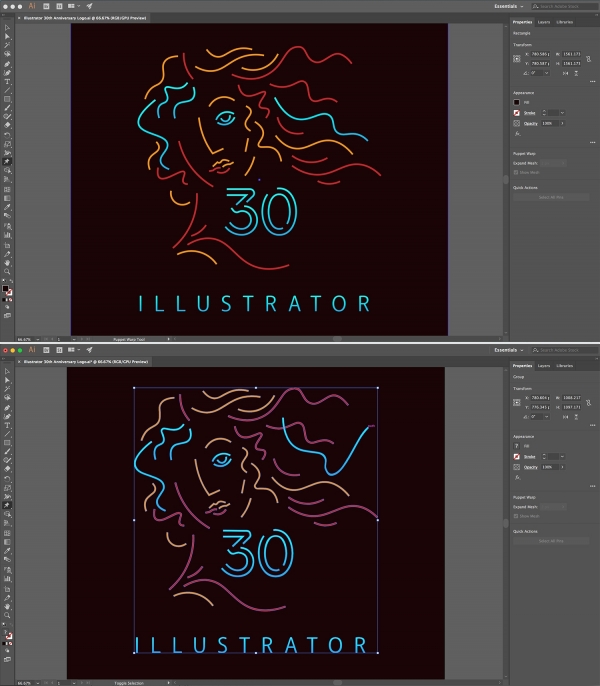Image resolution: width=600 pixels, height=686 pixels.
Task: Activate the Hand tool in top window
Action: click(7, 263)
